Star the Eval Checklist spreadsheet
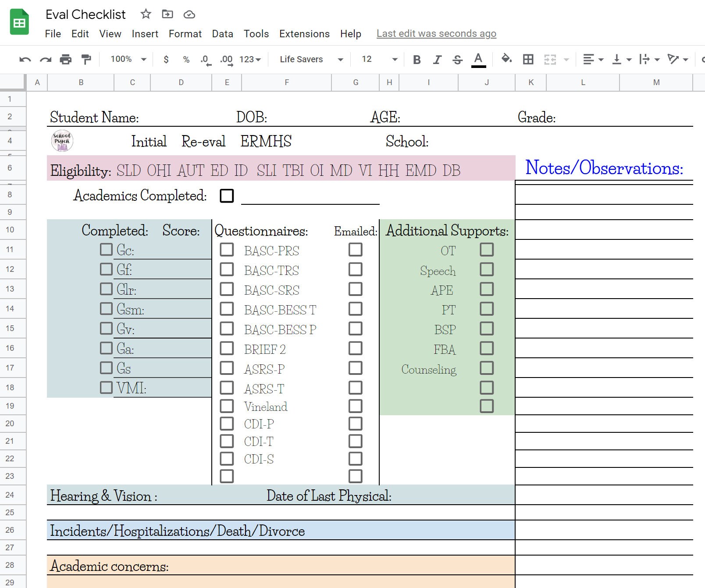Image resolution: width=705 pixels, height=588 pixels. (145, 14)
